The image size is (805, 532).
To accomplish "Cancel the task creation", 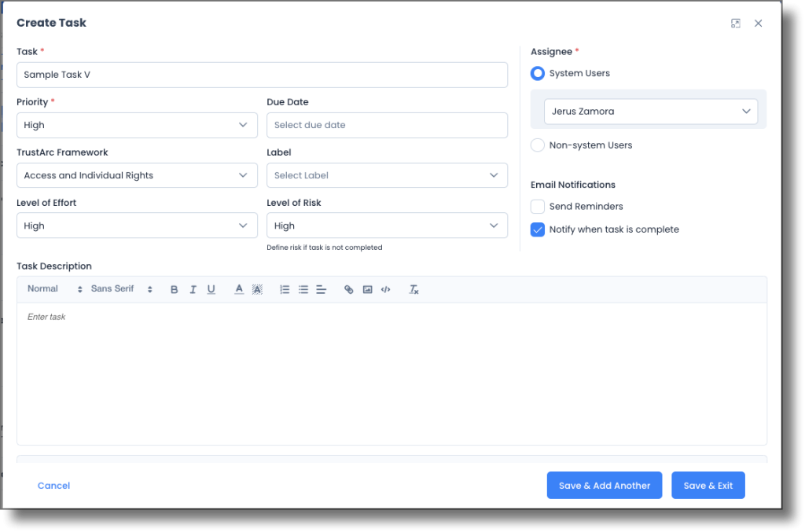I will click(x=53, y=485).
